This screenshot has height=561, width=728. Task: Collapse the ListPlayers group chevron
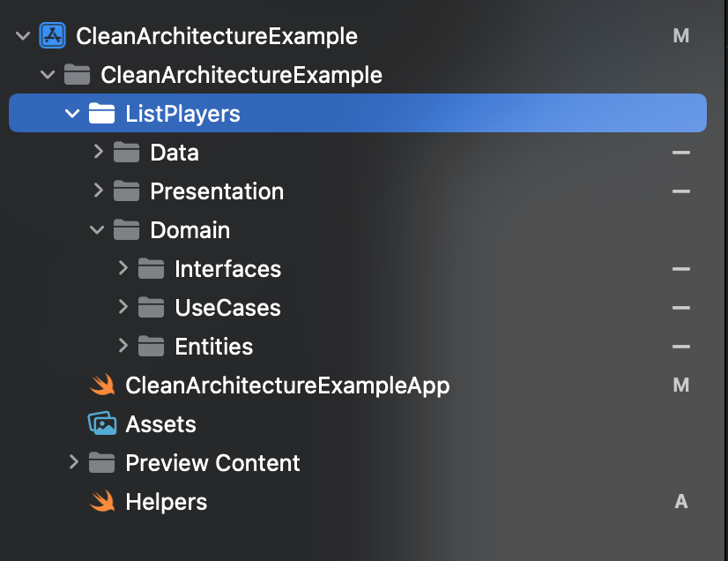(x=72, y=113)
